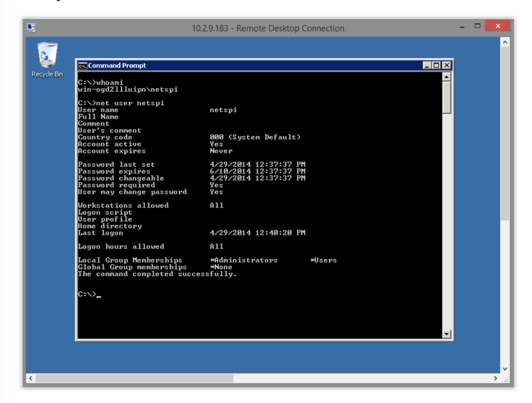Click the final 'C:\>' prompt with cursor
Screen dimensions: 532x403
click(90, 294)
